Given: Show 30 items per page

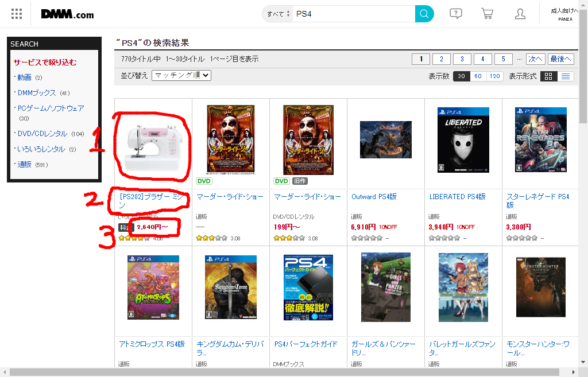Looking at the screenshot, I should click(461, 76).
